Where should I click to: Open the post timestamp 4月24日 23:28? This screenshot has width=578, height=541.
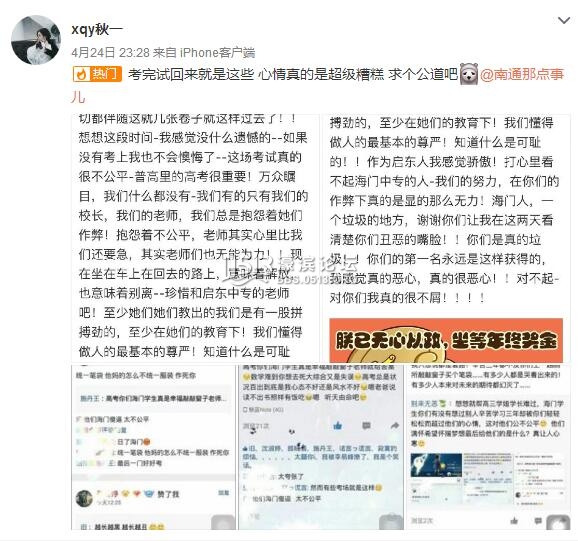(110, 53)
